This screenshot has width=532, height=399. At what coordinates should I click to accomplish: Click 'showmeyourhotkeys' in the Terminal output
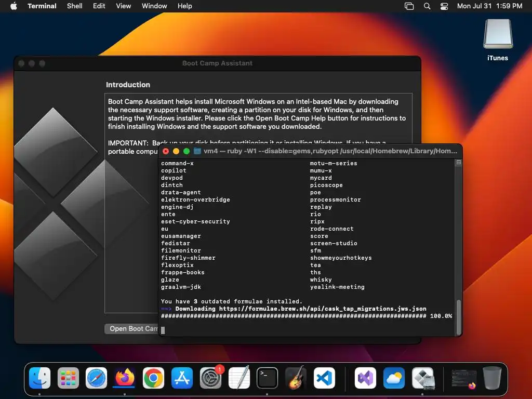tap(341, 258)
